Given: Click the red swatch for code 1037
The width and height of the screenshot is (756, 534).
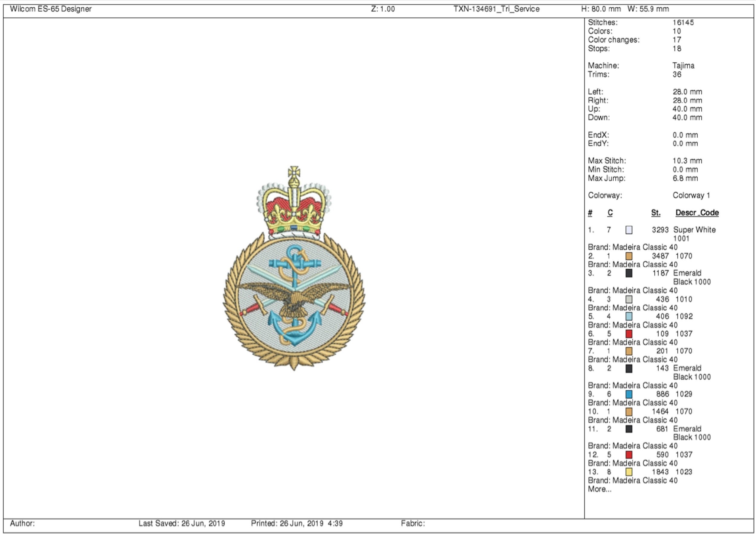Looking at the screenshot, I should coord(629,334).
